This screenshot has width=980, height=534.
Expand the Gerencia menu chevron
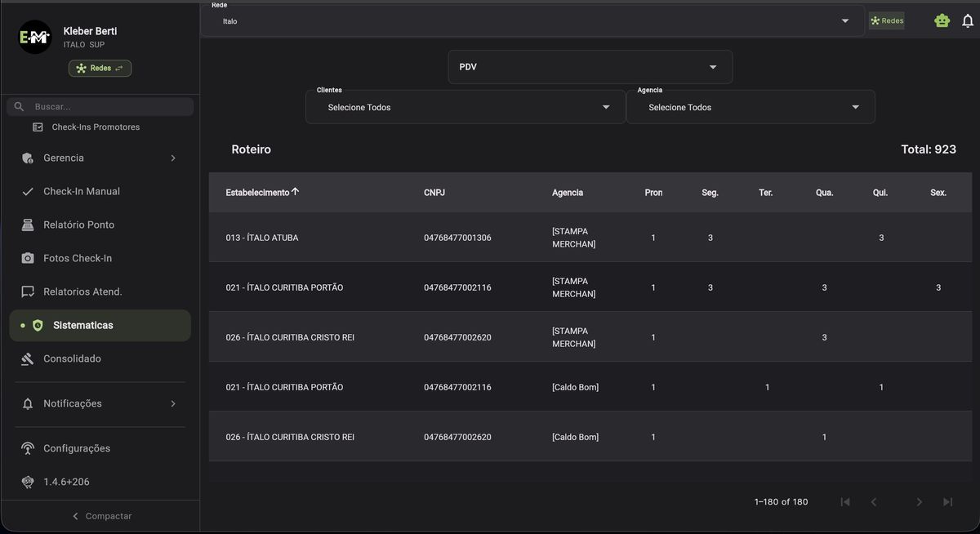(x=173, y=158)
